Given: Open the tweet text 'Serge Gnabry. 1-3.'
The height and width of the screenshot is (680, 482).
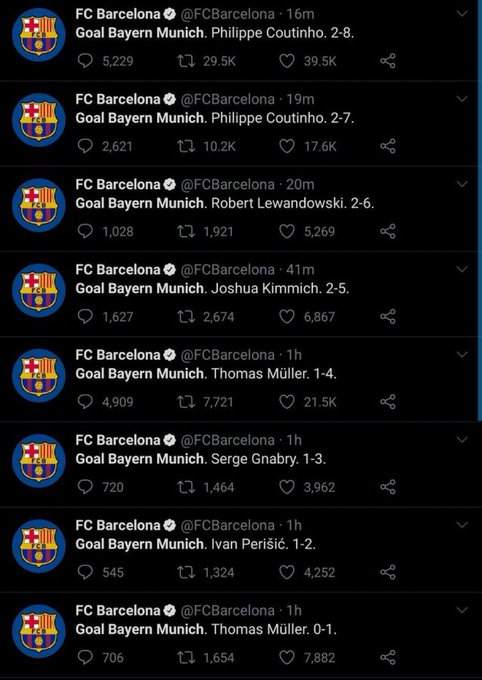Looking at the screenshot, I should (x=269, y=459).
